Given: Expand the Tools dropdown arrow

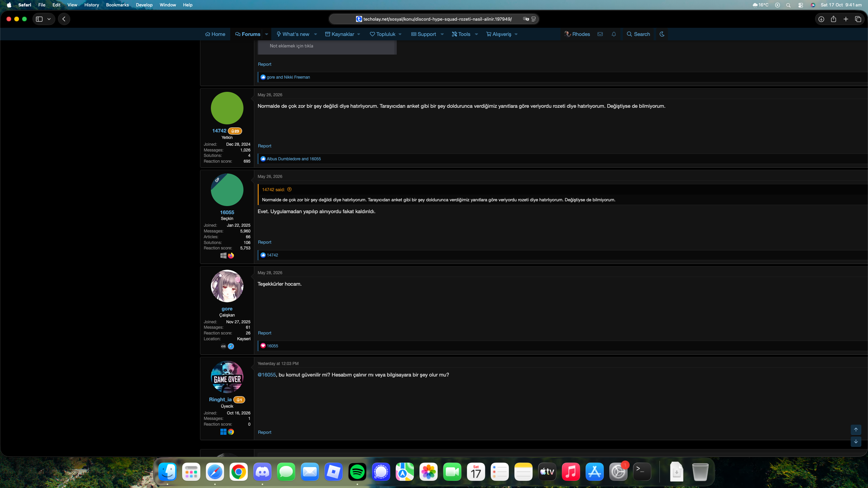Looking at the screenshot, I should (476, 34).
